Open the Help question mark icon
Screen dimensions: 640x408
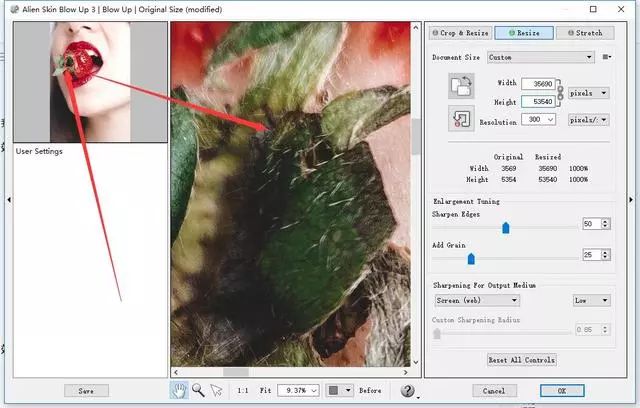(407, 390)
